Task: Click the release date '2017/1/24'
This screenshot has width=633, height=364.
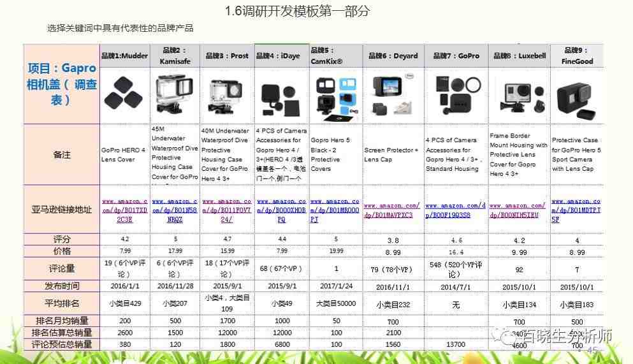Action: (336, 286)
